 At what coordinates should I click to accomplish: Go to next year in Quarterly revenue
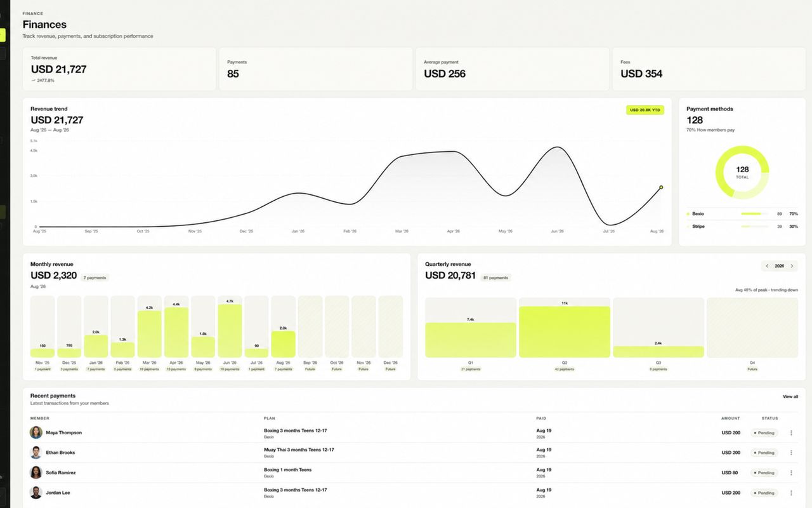pyautogui.click(x=792, y=266)
